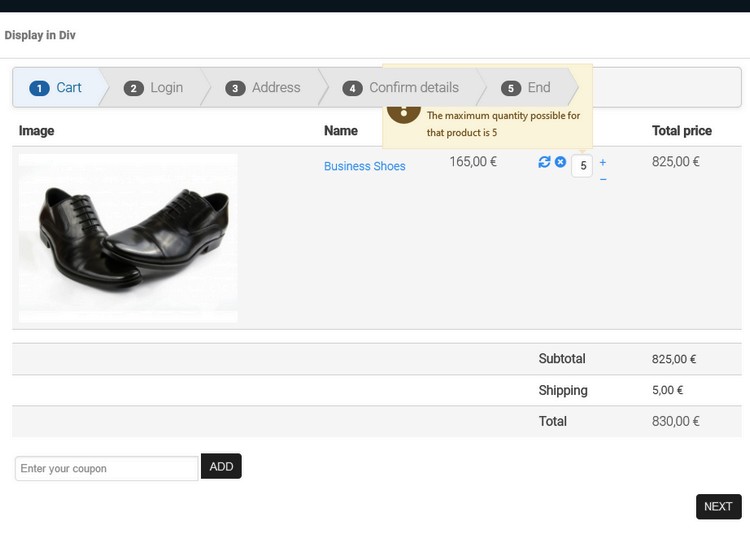Go to the Login step
This screenshot has width=750, height=539.
pyautogui.click(x=154, y=88)
